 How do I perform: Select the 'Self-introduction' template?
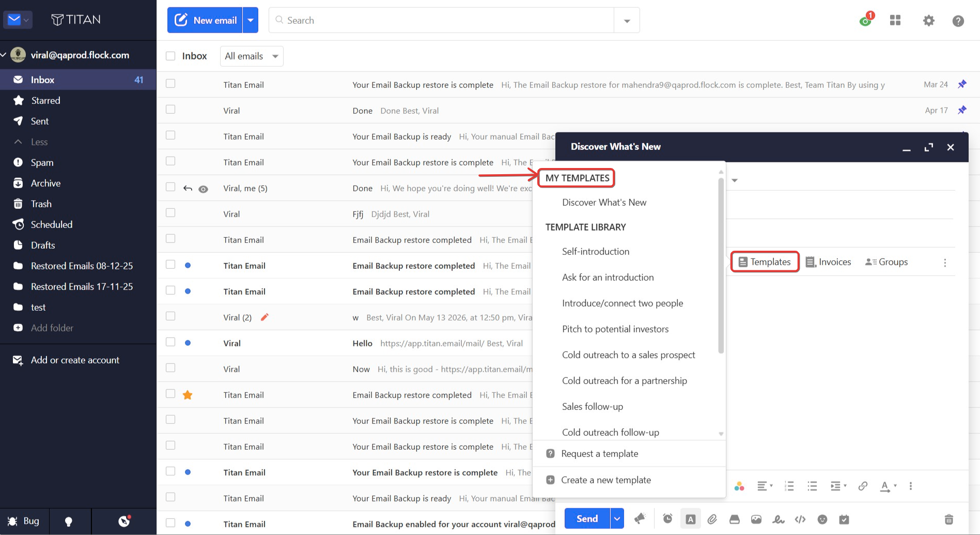pos(596,252)
